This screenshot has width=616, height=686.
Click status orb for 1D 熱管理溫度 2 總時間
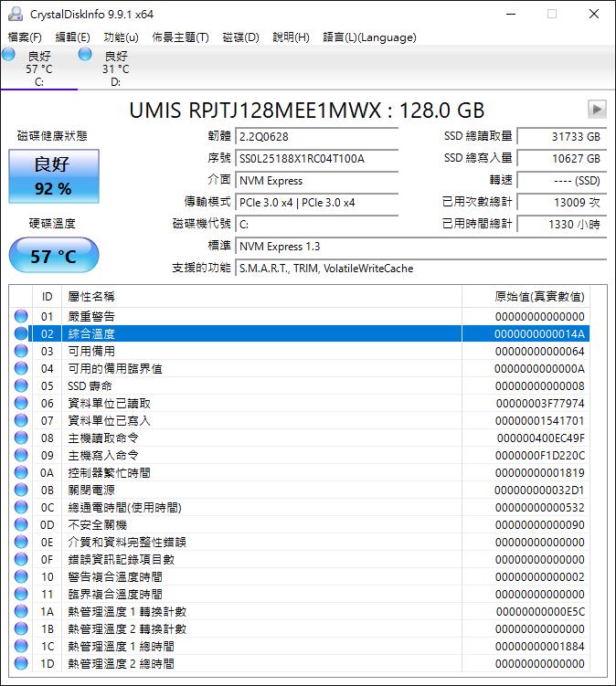(x=21, y=663)
